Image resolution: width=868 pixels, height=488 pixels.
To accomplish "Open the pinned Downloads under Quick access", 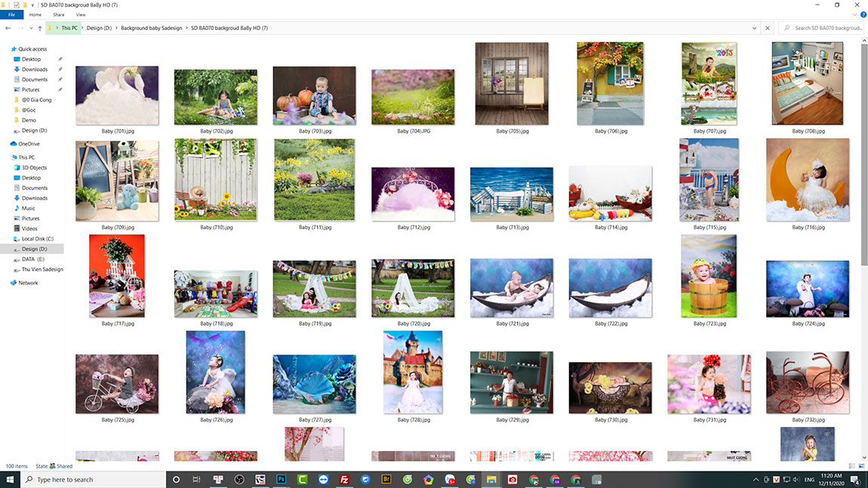I will [x=34, y=69].
